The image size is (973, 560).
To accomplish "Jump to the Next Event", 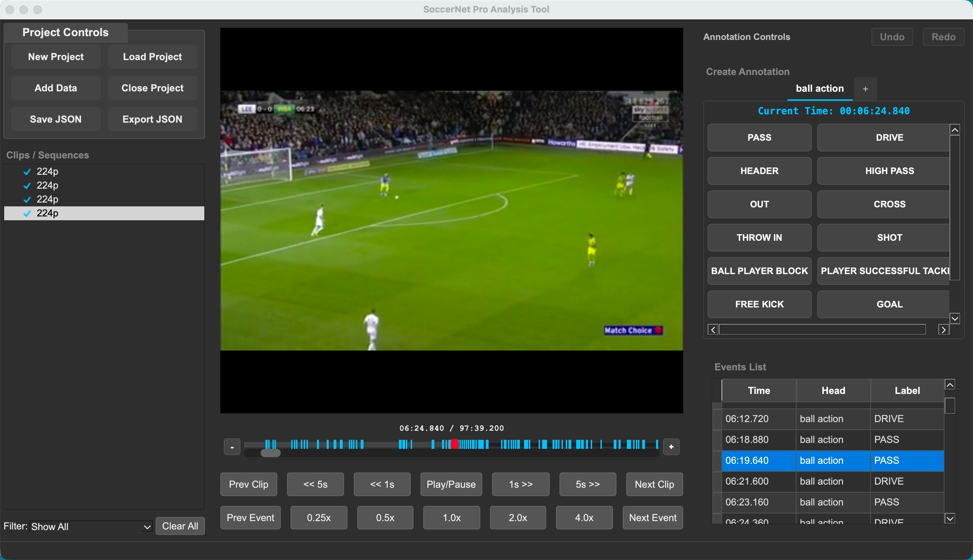I will point(653,517).
